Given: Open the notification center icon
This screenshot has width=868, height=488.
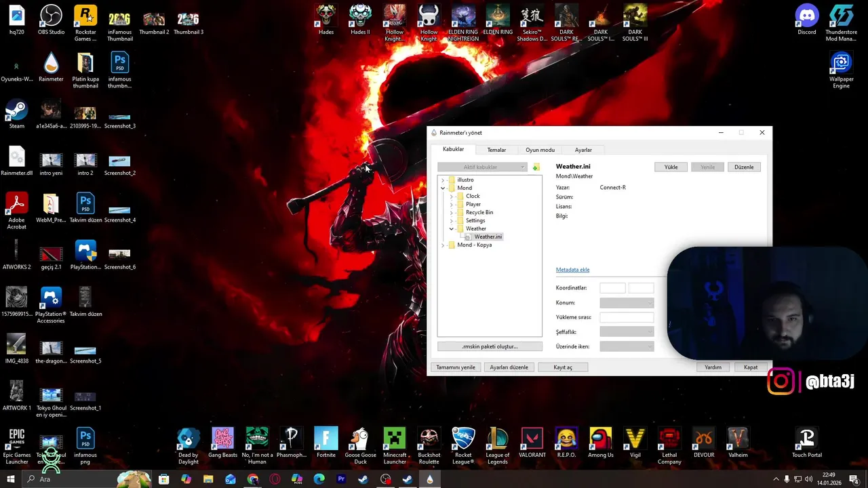Looking at the screenshot, I should (x=853, y=479).
